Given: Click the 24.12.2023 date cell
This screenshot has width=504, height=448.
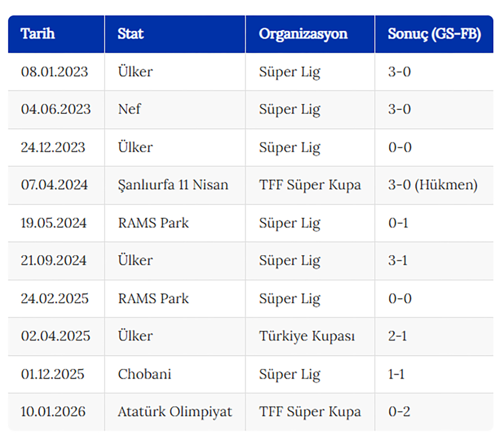Looking at the screenshot, I should pyautogui.click(x=53, y=147).
